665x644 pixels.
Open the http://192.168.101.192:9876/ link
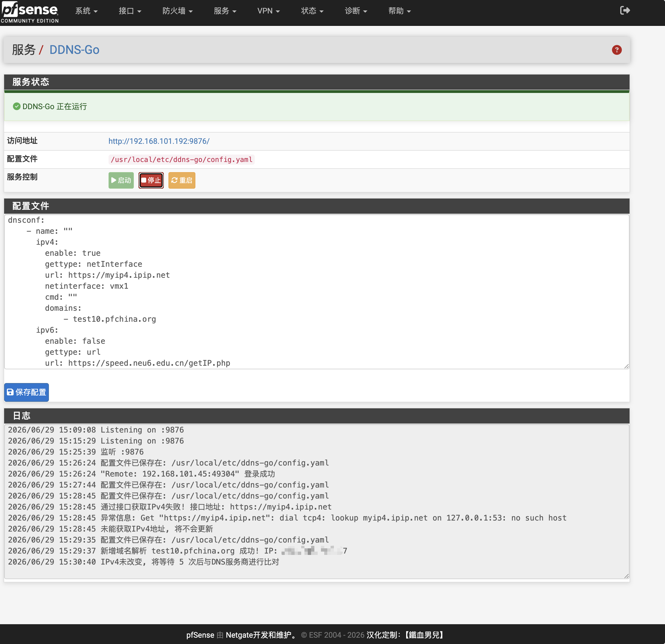pyautogui.click(x=159, y=141)
